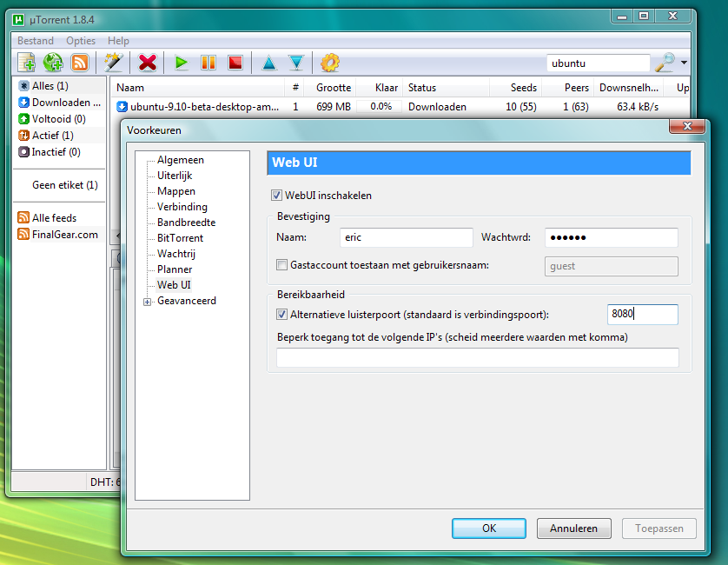The height and width of the screenshot is (565, 728).
Task: Expand the Geavanceerd tree node
Action: pos(147,302)
